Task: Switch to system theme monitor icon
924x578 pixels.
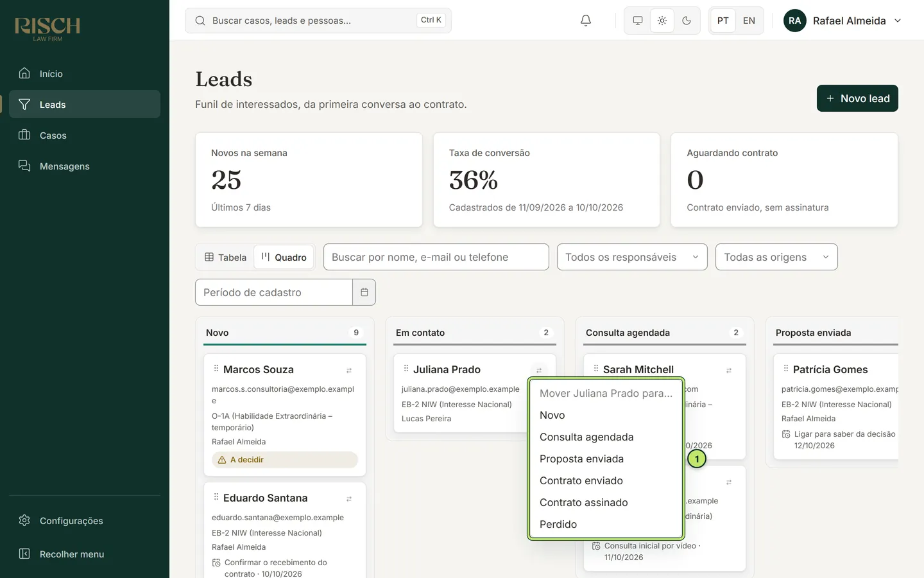Action: (638, 21)
